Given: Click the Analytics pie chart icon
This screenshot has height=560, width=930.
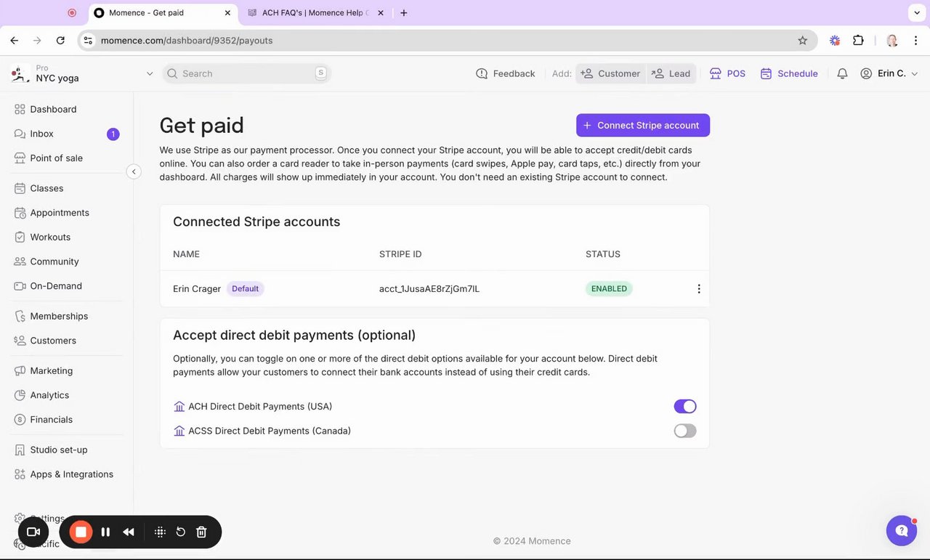Looking at the screenshot, I should 20,395.
